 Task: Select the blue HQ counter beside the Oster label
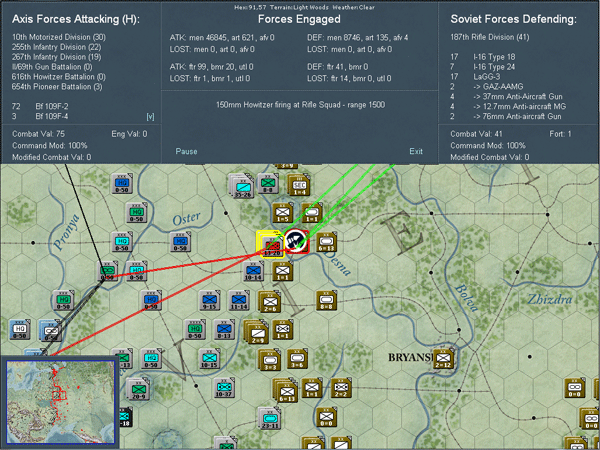pyautogui.click(x=180, y=242)
